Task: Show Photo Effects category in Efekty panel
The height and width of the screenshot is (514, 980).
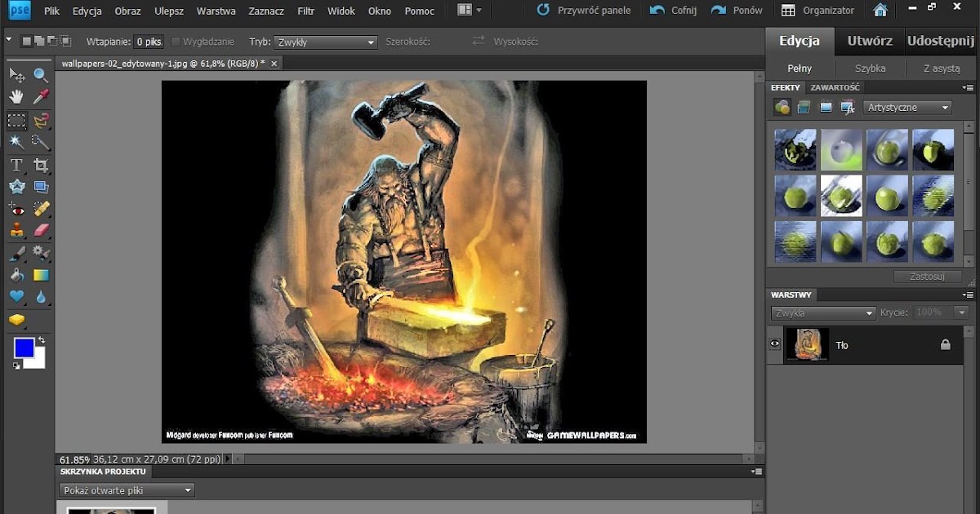Action: [x=826, y=107]
